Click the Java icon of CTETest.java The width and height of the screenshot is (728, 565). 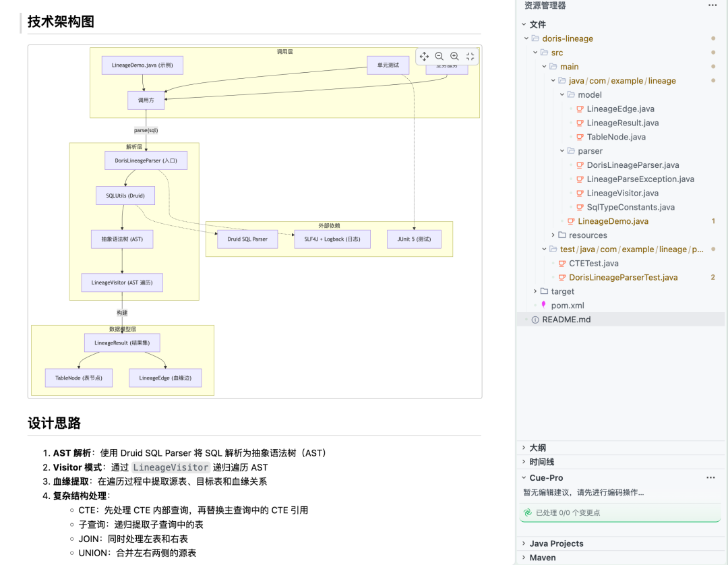pyautogui.click(x=562, y=264)
